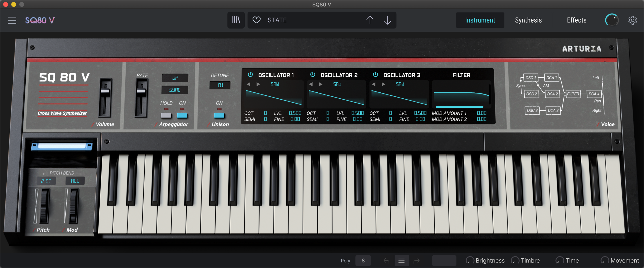The height and width of the screenshot is (268, 644).
Task: Click the OSC 3 block in voice diagram
Action: [x=532, y=110]
